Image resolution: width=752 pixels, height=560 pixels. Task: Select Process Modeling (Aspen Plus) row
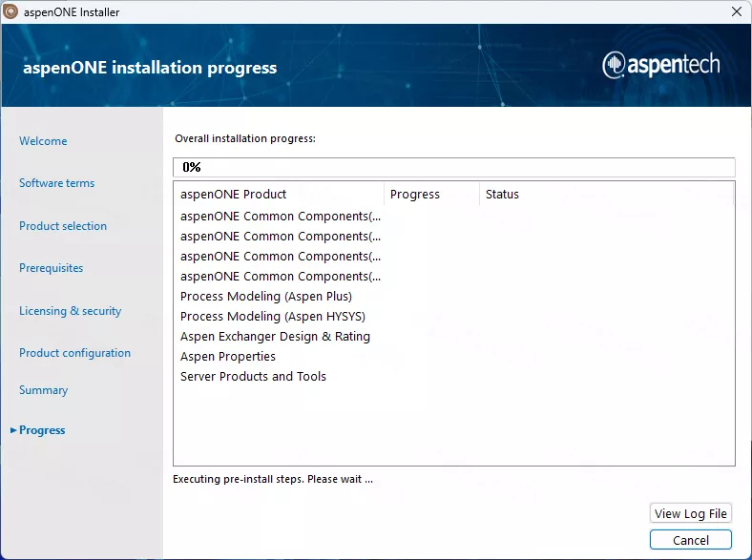click(x=266, y=297)
